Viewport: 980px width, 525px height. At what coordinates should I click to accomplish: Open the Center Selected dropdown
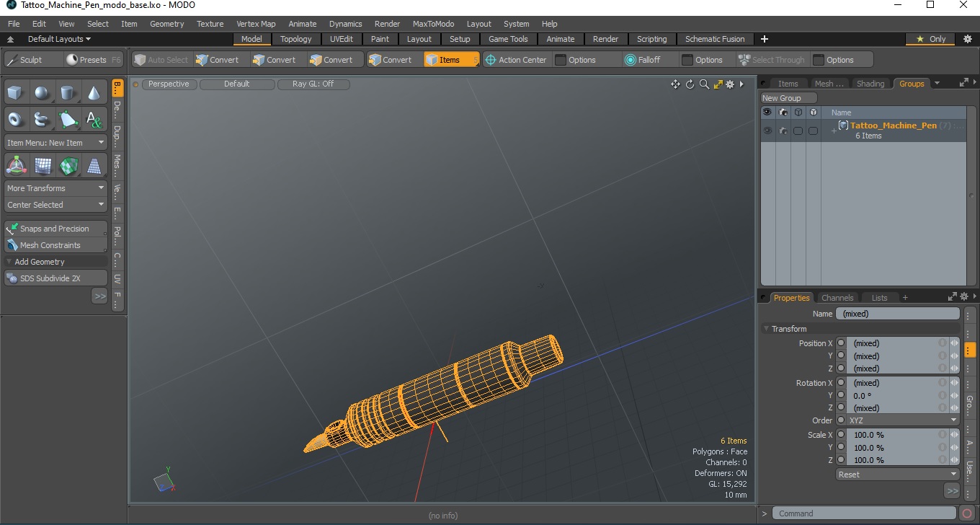pyautogui.click(x=55, y=205)
